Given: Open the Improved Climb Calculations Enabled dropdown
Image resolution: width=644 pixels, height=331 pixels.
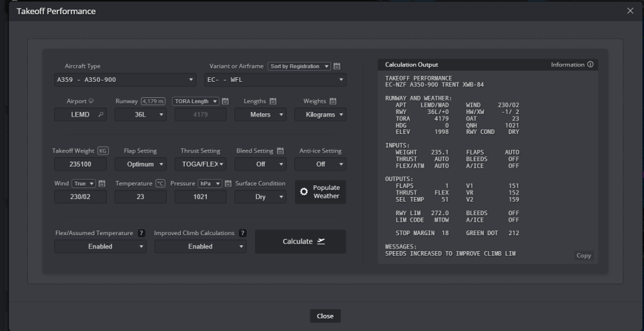Looking at the screenshot, I should [x=200, y=247].
